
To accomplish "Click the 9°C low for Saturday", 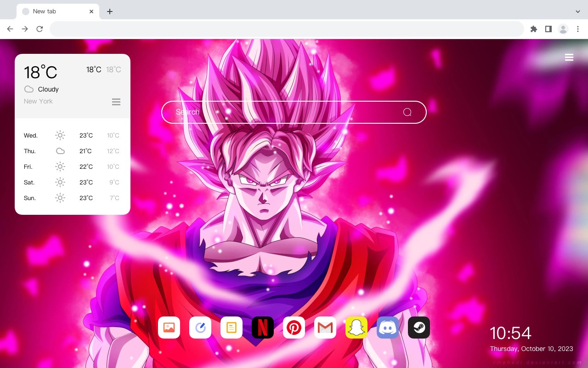I will pos(114,182).
